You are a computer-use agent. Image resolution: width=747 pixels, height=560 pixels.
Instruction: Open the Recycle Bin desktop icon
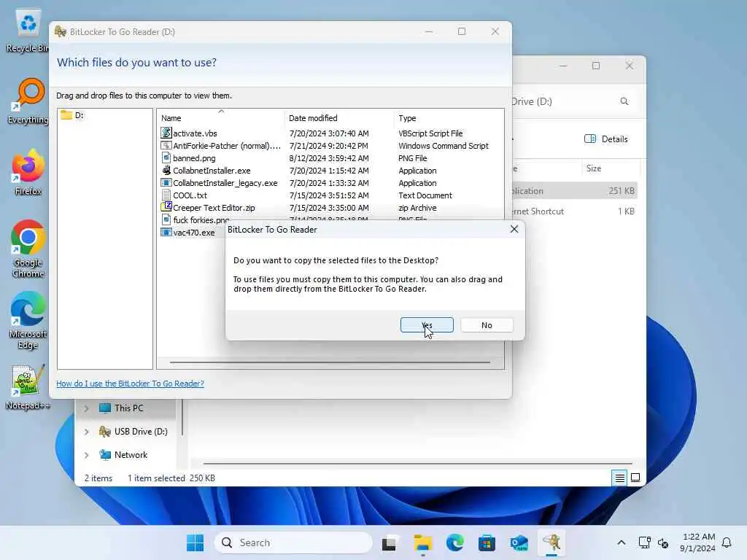(27, 31)
